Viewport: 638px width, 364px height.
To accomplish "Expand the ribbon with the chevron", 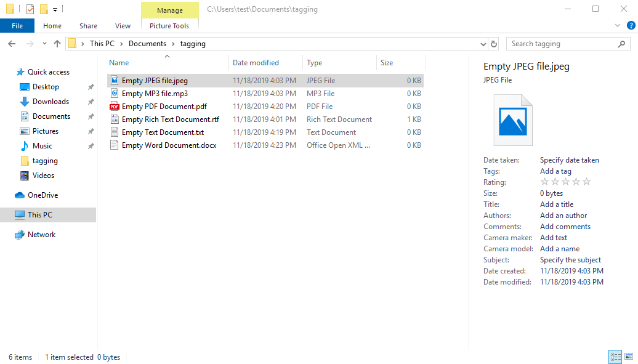I will pyautogui.click(x=617, y=25).
